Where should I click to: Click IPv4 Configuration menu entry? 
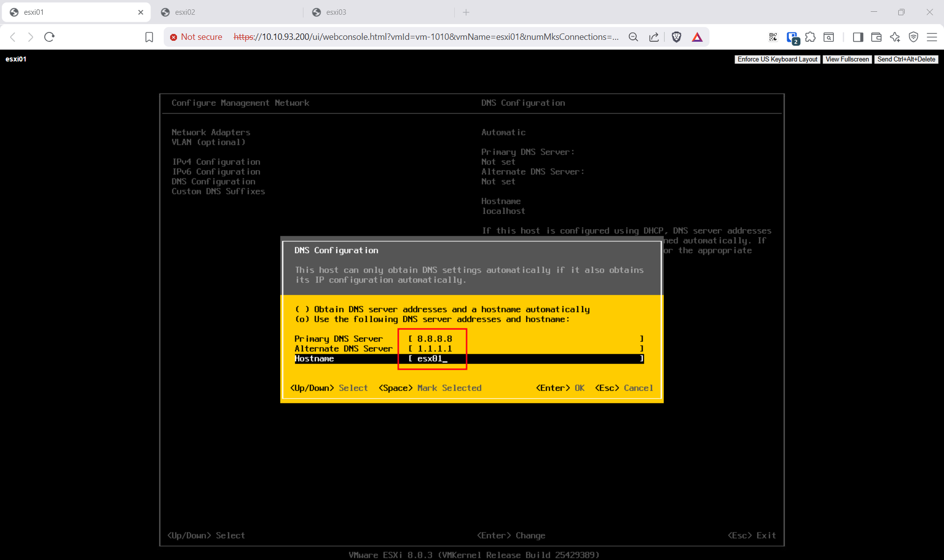tap(216, 162)
